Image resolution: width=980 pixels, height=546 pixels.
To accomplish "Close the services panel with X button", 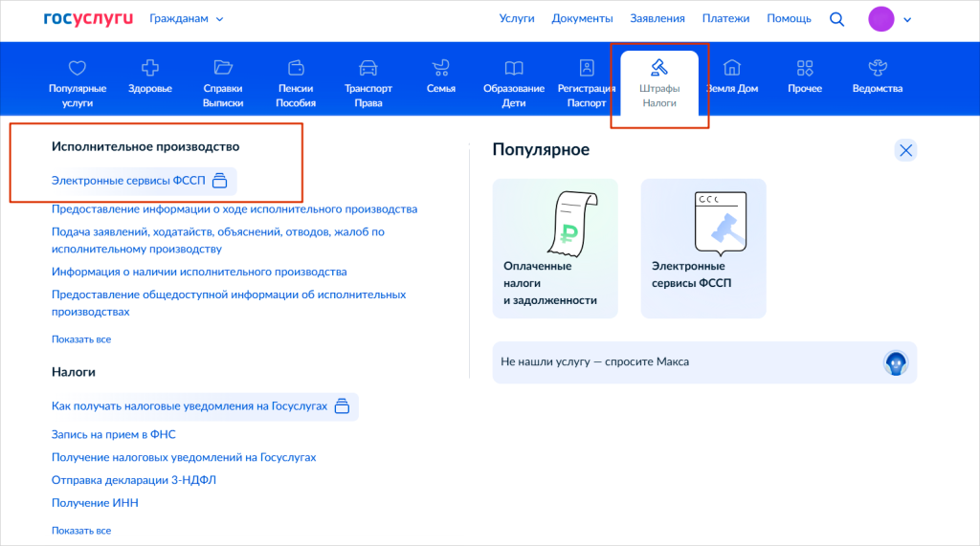I will [905, 150].
